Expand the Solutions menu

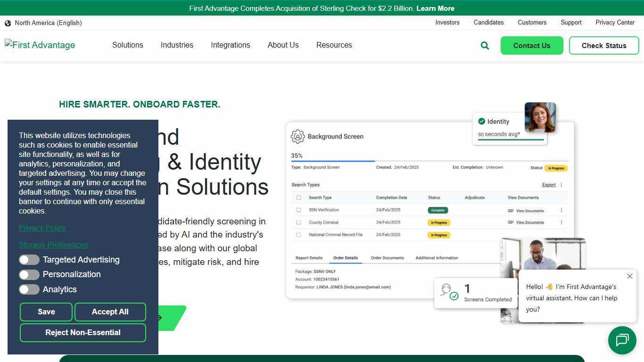click(127, 45)
